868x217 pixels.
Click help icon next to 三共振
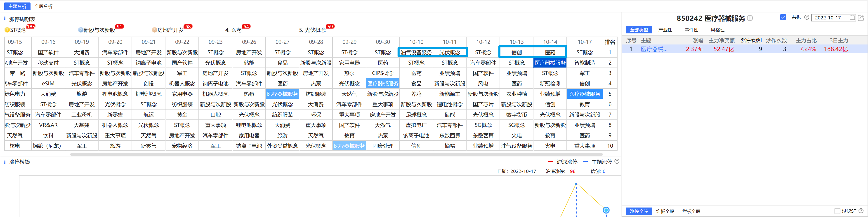(807, 17)
